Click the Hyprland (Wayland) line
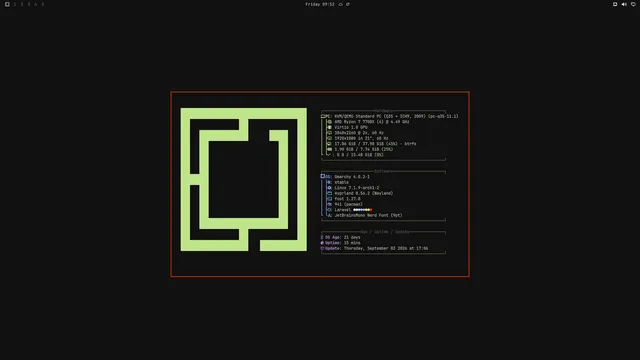This screenshot has width=640, height=360. pos(363,193)
